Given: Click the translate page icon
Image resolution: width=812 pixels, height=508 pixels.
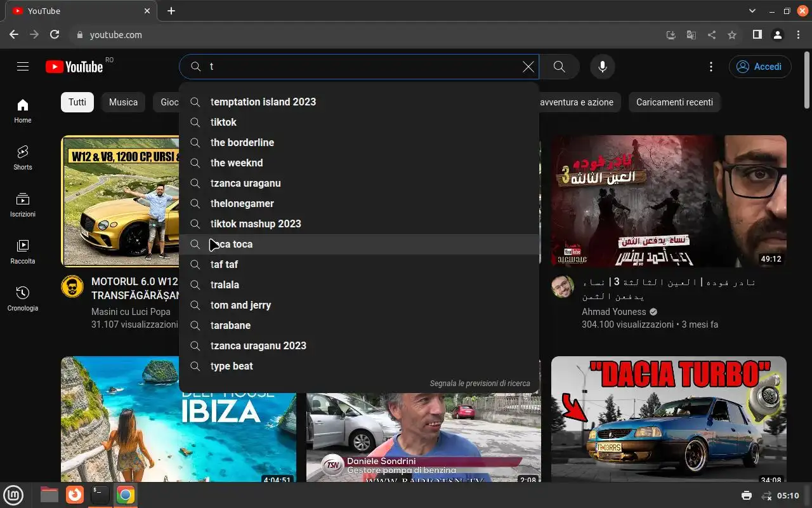Looking at the screenshot, I should 691,35.
